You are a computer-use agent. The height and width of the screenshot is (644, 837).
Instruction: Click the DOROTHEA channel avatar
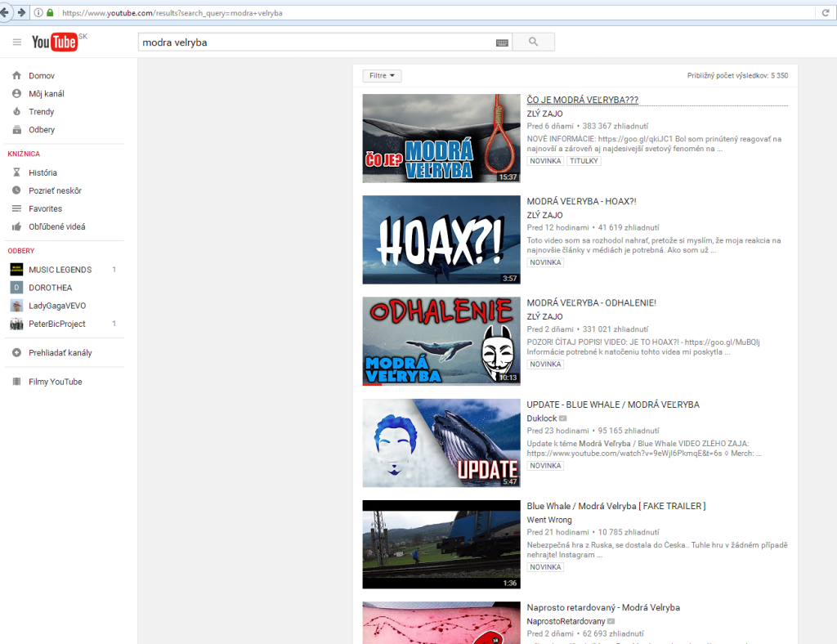click(x=16, y=288)
